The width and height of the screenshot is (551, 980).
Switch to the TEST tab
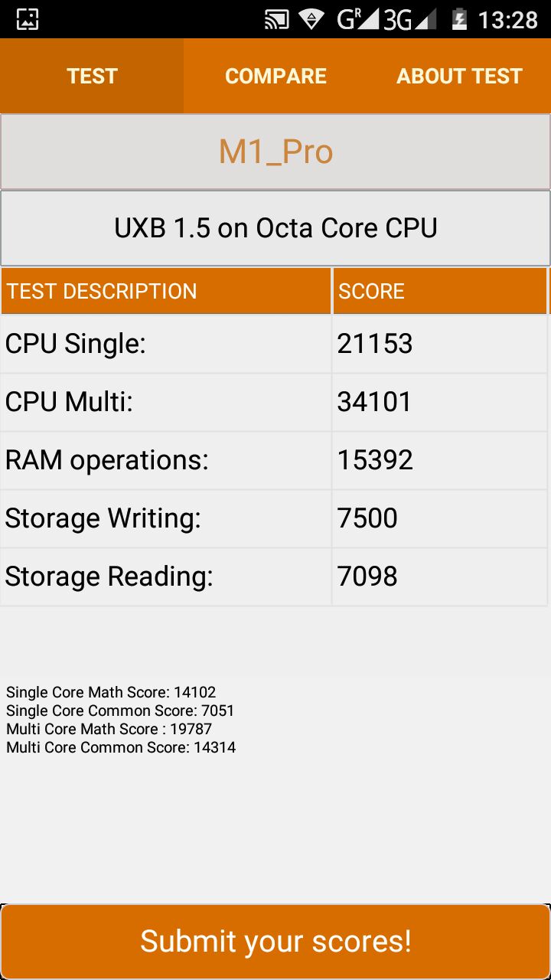click(x=92, y=76)
